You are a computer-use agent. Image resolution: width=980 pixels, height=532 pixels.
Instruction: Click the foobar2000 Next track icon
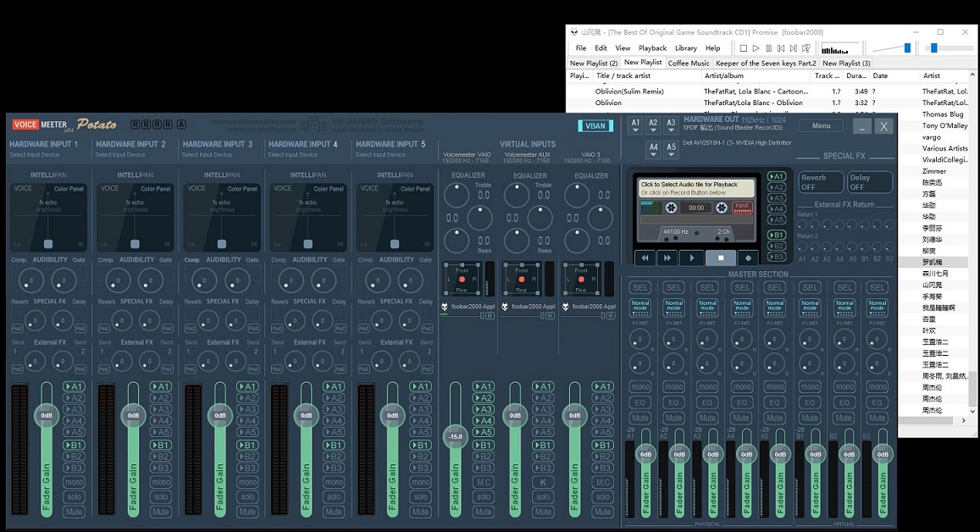pos(794,48)
